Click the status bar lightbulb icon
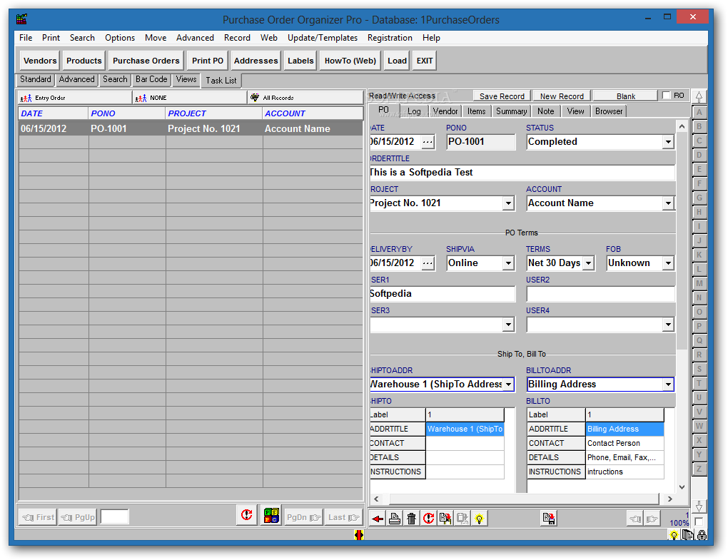 [674, 536]
